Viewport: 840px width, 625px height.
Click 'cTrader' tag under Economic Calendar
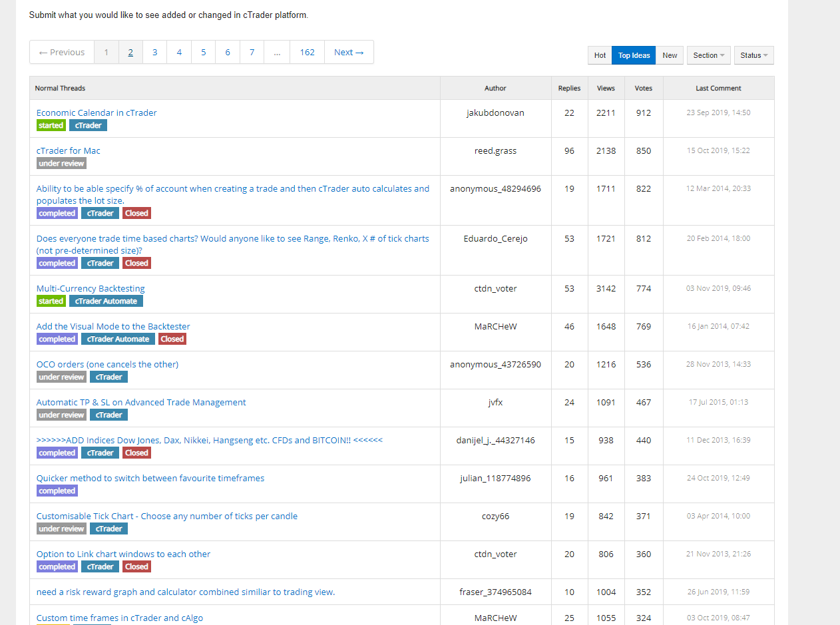click(88, 125)
